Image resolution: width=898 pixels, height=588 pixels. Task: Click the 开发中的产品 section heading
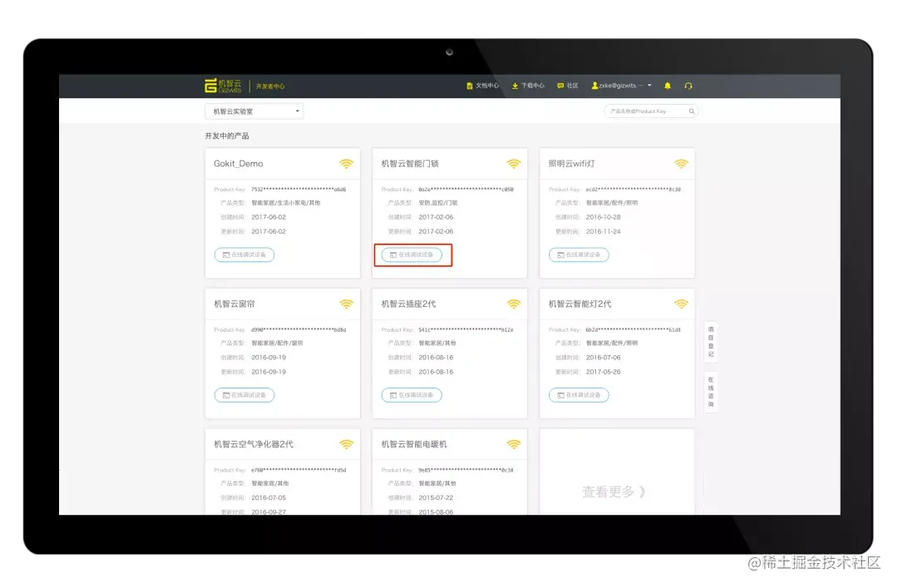click(227, 136)
